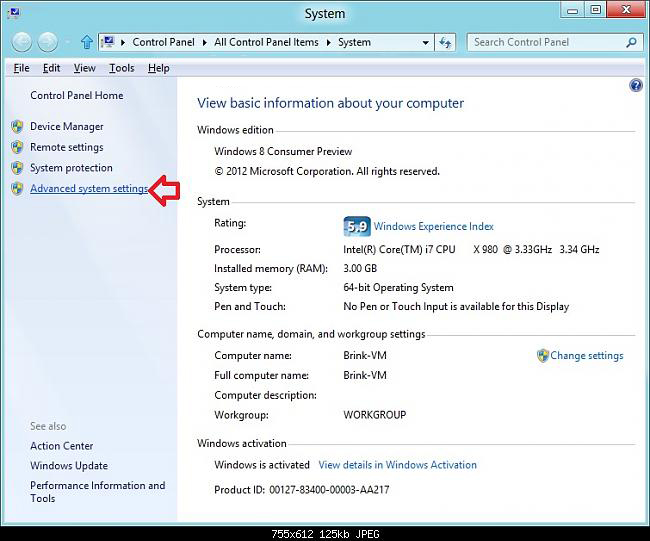
Task: Click the computer icon in address bar
Action: click(108, 42)
